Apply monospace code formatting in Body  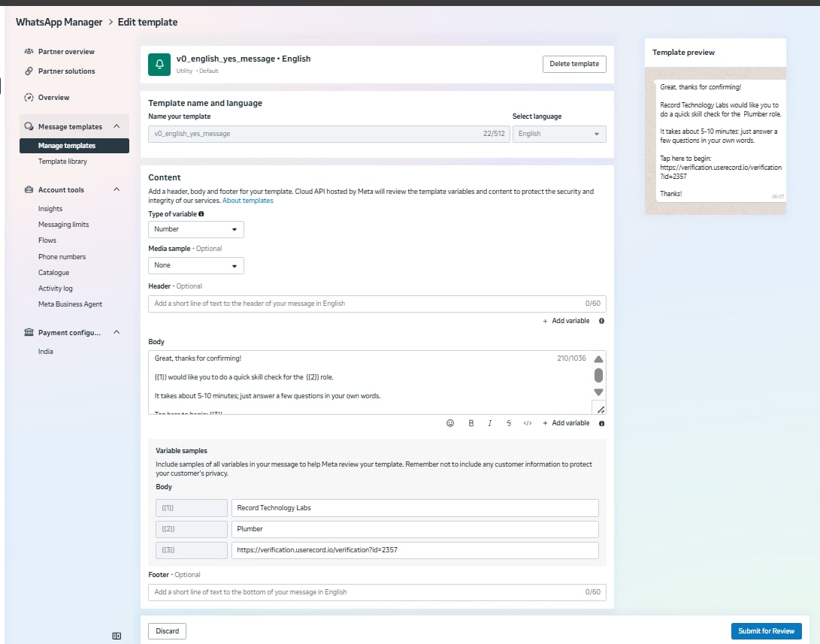(528, 423)
